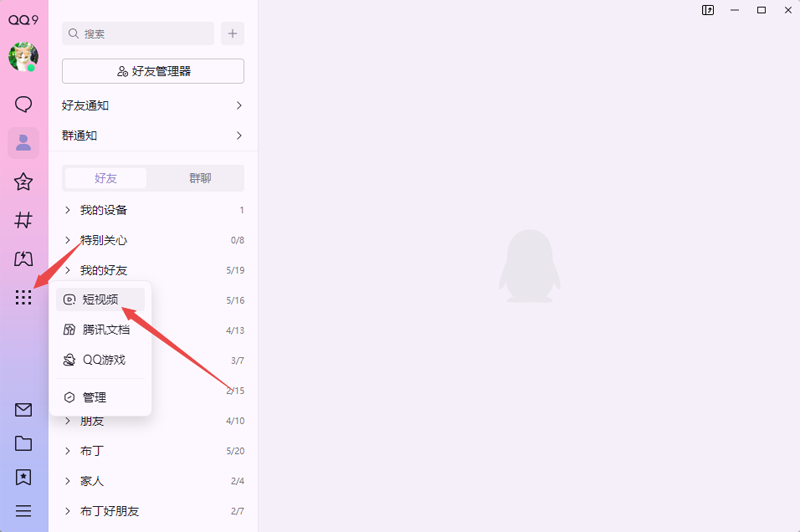Open the game center icon in sidebar

[x=23, y=259]
